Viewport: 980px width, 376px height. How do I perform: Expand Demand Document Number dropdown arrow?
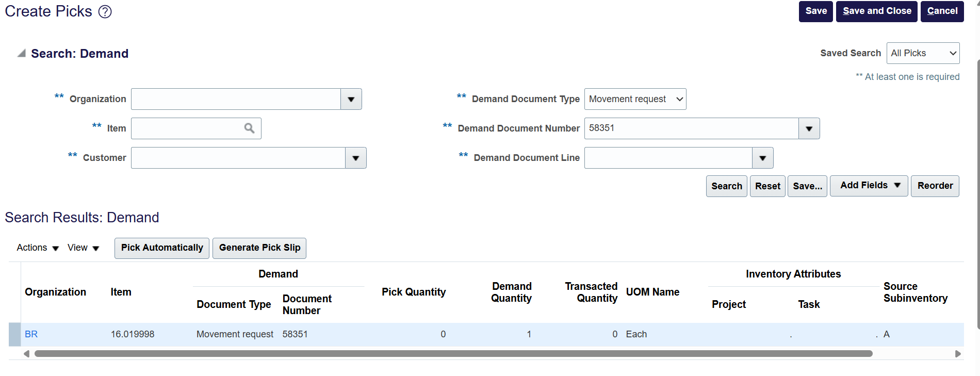click(x=809, y=128)
